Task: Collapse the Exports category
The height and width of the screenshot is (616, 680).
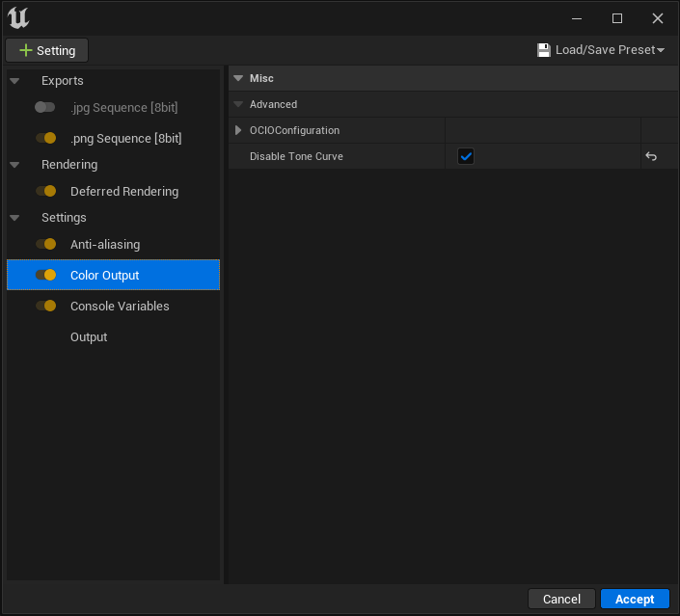Action: 15,81
